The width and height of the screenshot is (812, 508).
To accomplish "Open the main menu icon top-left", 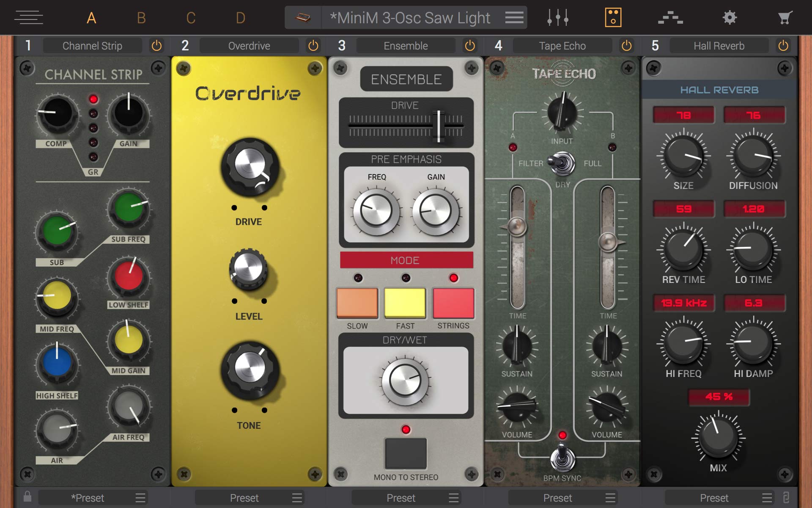I will (29, 18).
